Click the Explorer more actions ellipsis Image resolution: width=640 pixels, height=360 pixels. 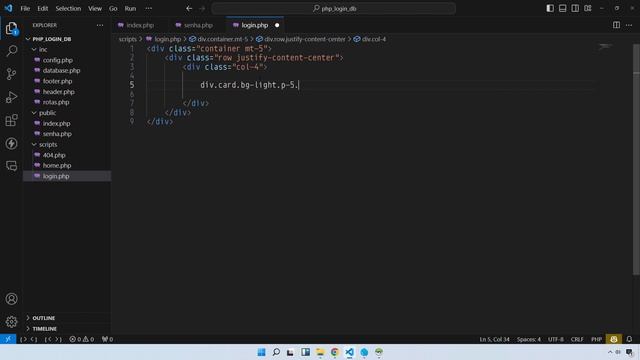pos(100,25)
